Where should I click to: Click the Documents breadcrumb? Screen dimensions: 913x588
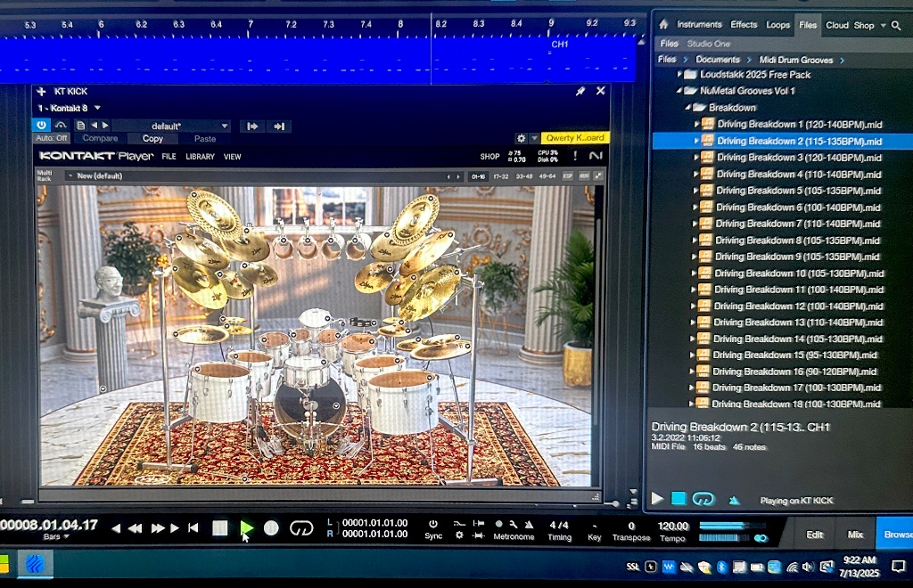tap(718, 60)
